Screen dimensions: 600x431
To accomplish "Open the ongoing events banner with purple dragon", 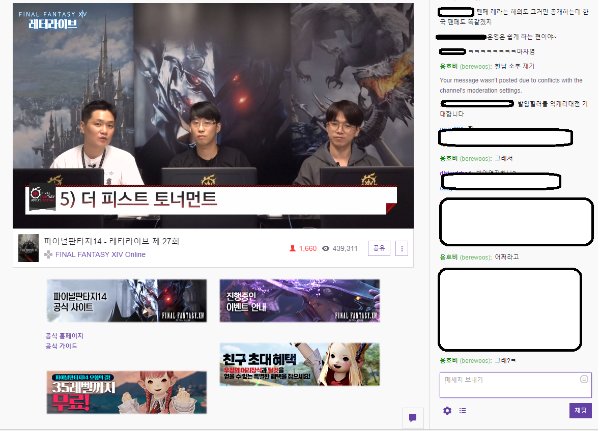I will point(300,300).
